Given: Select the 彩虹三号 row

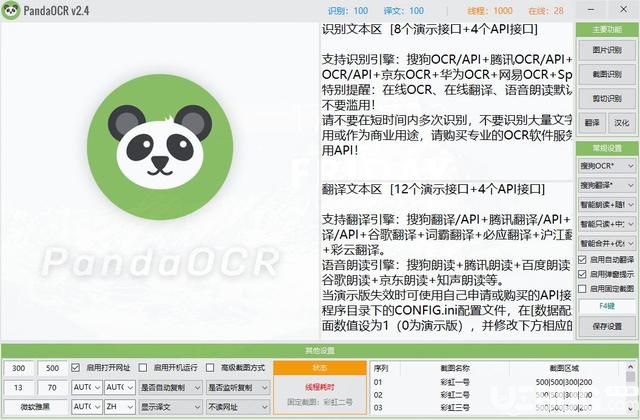Looking at the screenshot, I should (x=498, y=407).
